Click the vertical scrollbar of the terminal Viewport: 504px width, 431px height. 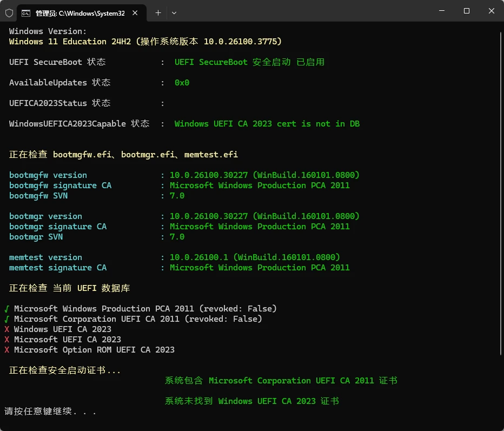click(501, 193)
